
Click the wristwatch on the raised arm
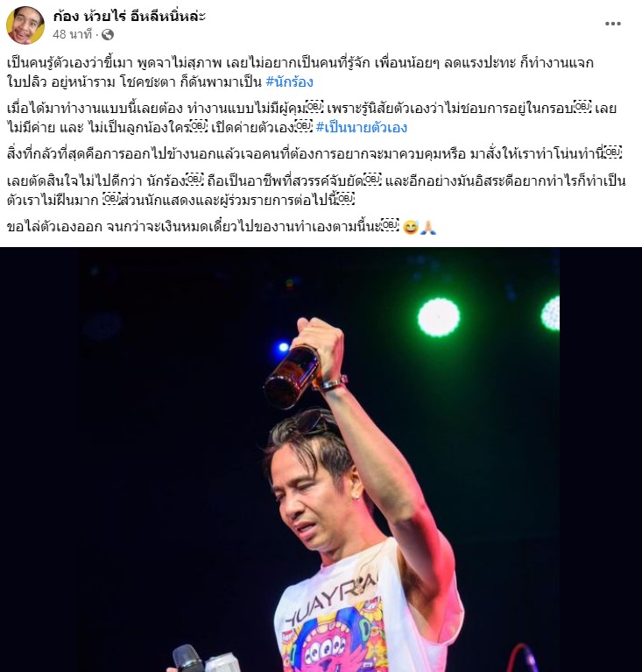coord(334,383)
